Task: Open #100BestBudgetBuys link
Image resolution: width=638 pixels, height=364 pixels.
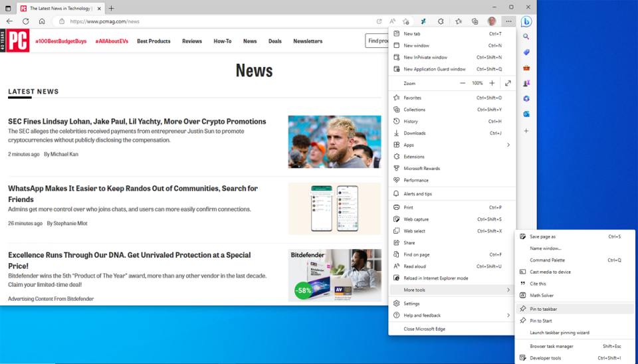Action: click(61, 41)
